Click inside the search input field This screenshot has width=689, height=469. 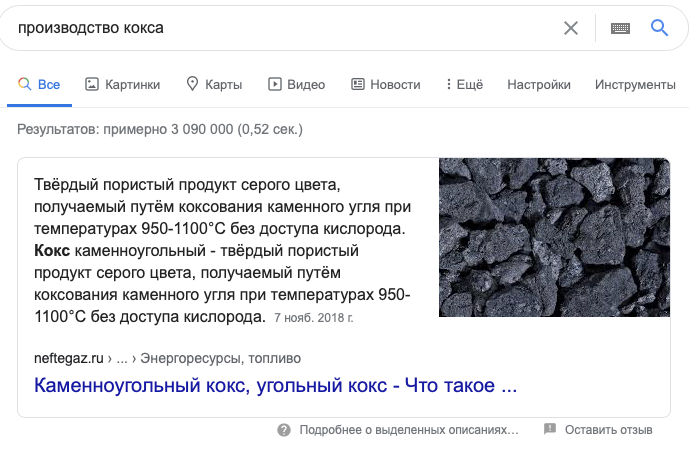[281, 28]
